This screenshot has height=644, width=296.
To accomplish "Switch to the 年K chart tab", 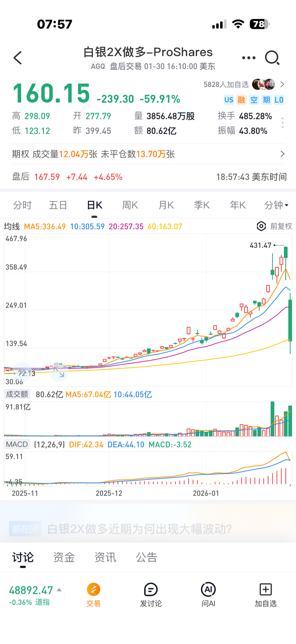I will (x=238, y=205).
